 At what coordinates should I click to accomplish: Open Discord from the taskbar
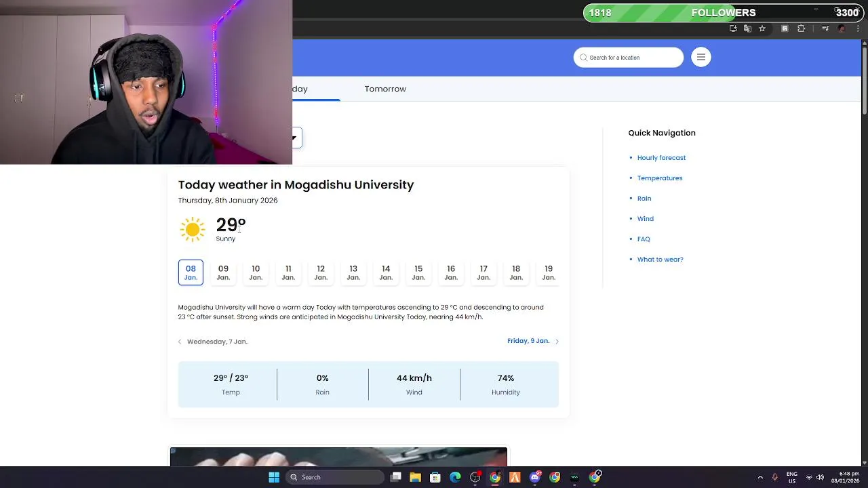pyautogui.click(x=535, y=477)
